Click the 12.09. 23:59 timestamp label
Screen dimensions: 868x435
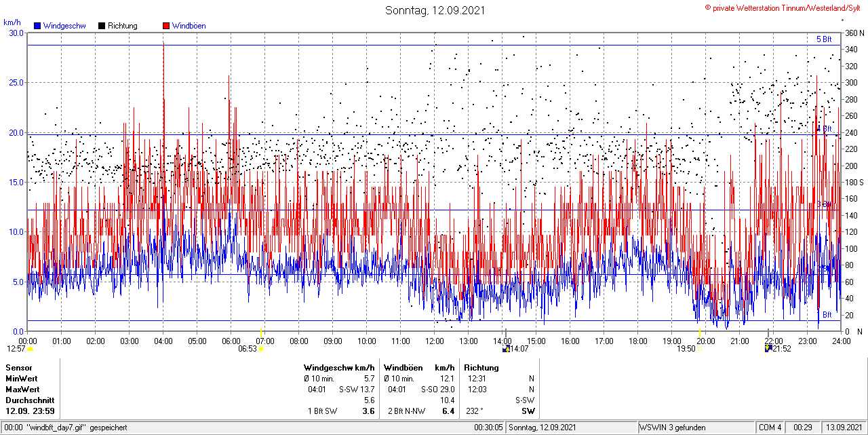pos(30,411)
